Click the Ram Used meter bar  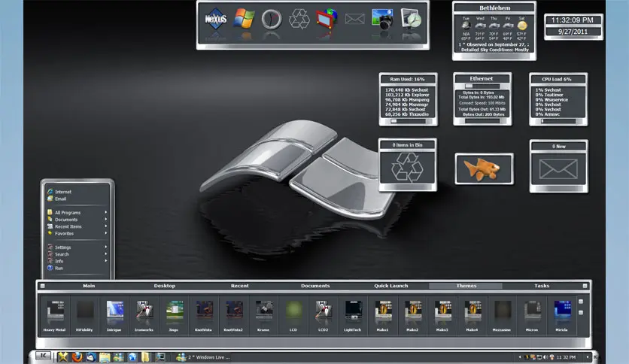click(x=408, y=121)
